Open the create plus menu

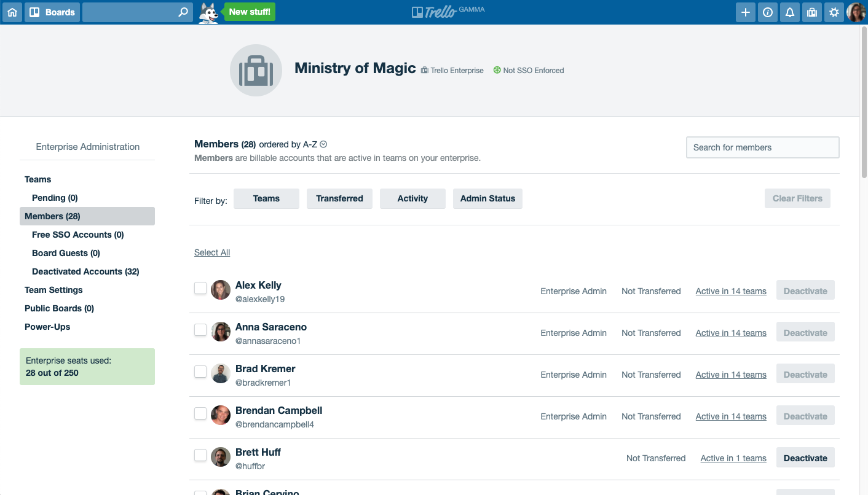[x=746, y=12]
